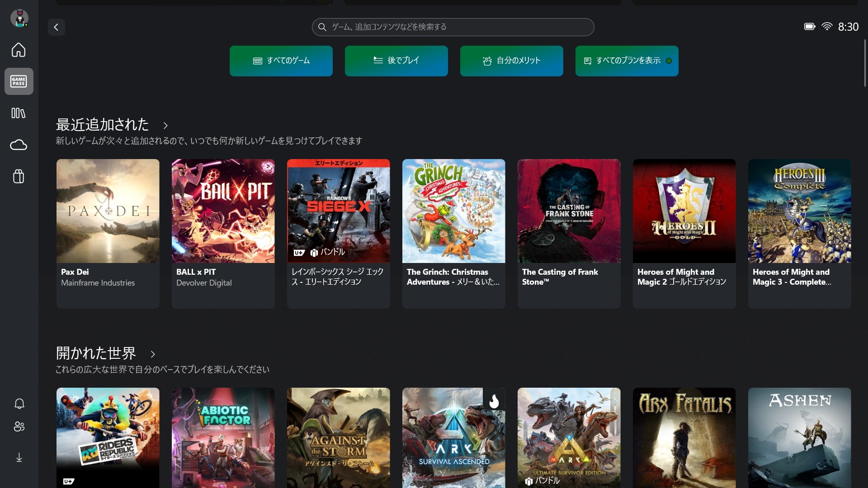Select the Home icon in the sidebar
This screenshot has width=868, height=488.
(19, 50)
